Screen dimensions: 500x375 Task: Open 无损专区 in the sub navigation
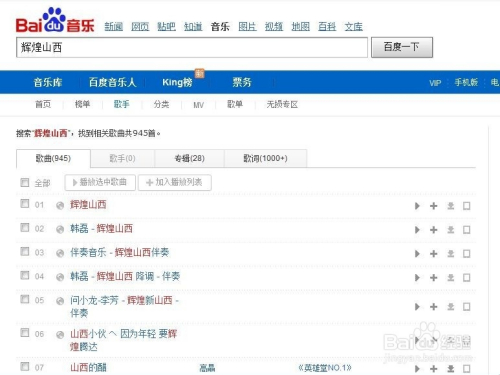pyautogui.click(x=282, y=104)
